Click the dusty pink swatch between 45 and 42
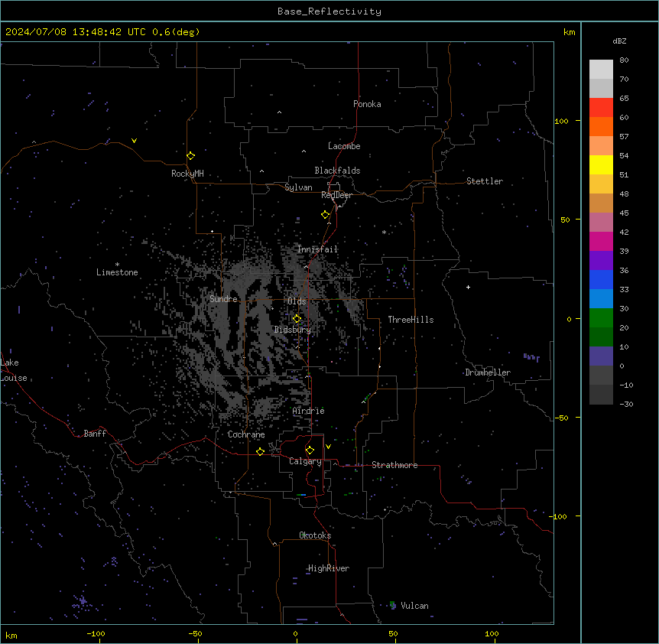 pyautogui.click(x=601, y=222)
